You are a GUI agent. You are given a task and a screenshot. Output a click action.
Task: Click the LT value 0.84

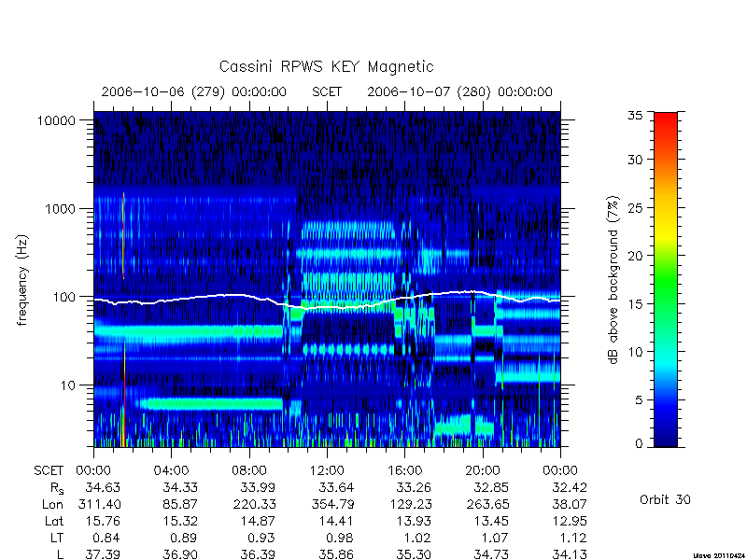click(x=106, y=538)
